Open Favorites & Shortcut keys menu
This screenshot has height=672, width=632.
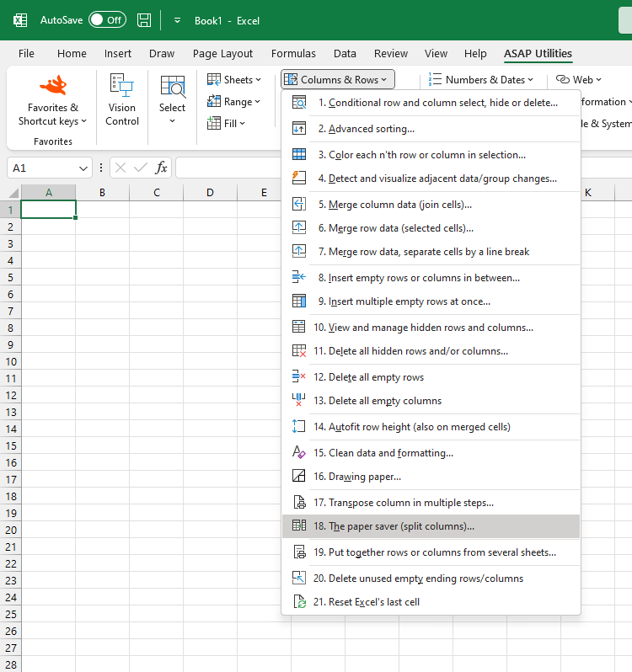click(53, 102)
